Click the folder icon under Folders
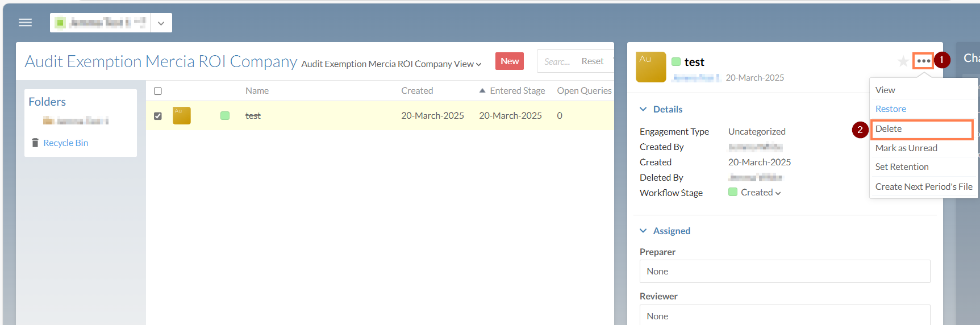 (48, 120)
